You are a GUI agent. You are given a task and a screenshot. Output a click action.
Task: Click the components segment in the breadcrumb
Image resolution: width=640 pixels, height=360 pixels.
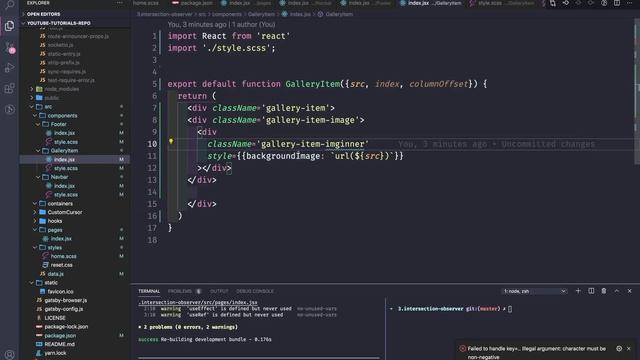pyautogui.click(x=227, y=14)
